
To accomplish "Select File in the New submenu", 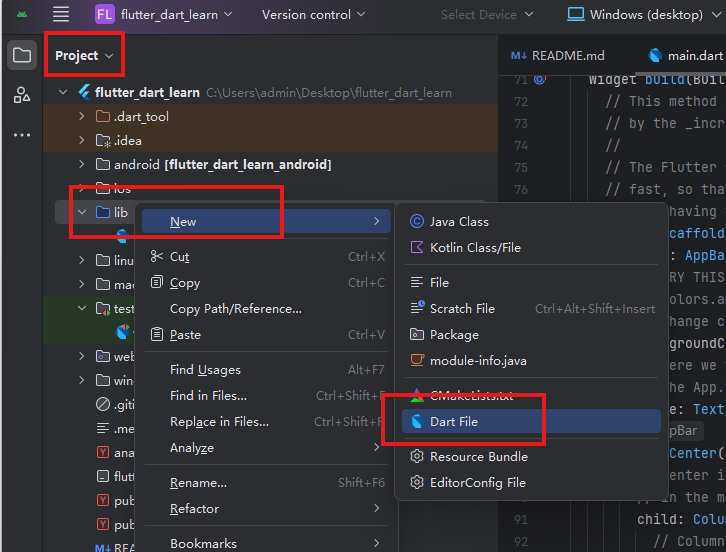I will point(531,282).
